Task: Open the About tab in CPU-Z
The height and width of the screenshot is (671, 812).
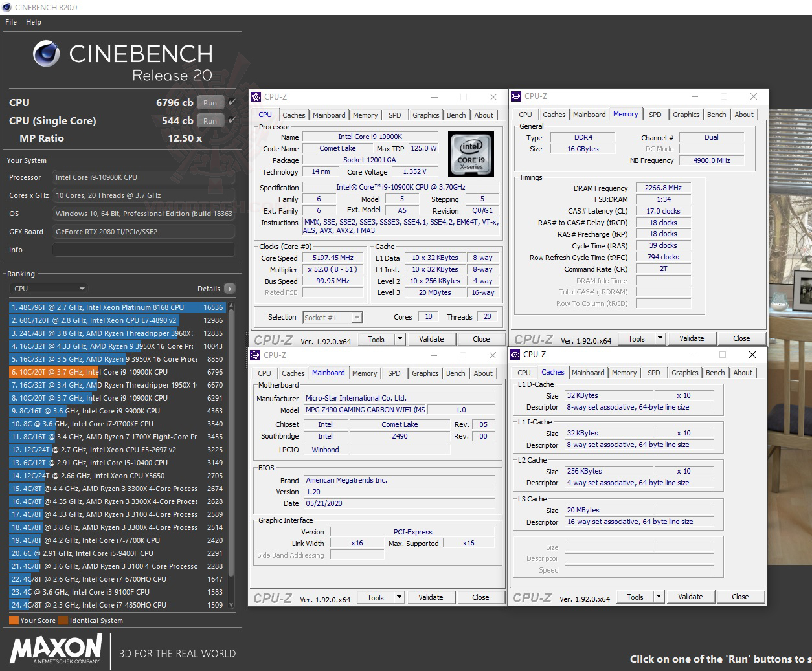Action: 484,115
